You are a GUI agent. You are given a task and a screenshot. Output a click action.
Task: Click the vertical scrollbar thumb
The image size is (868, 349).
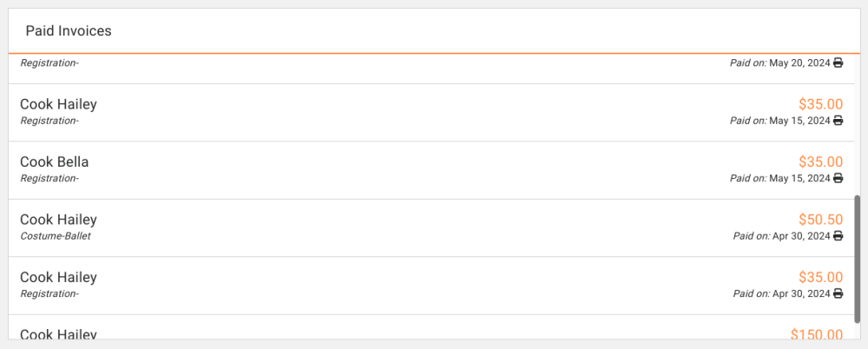[x=858, y=259]
